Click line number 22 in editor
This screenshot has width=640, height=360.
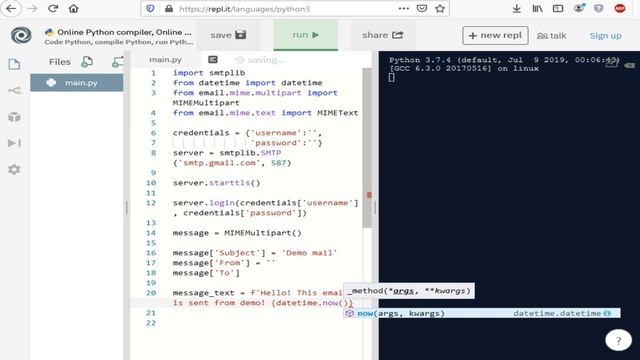tap(151, 323)
